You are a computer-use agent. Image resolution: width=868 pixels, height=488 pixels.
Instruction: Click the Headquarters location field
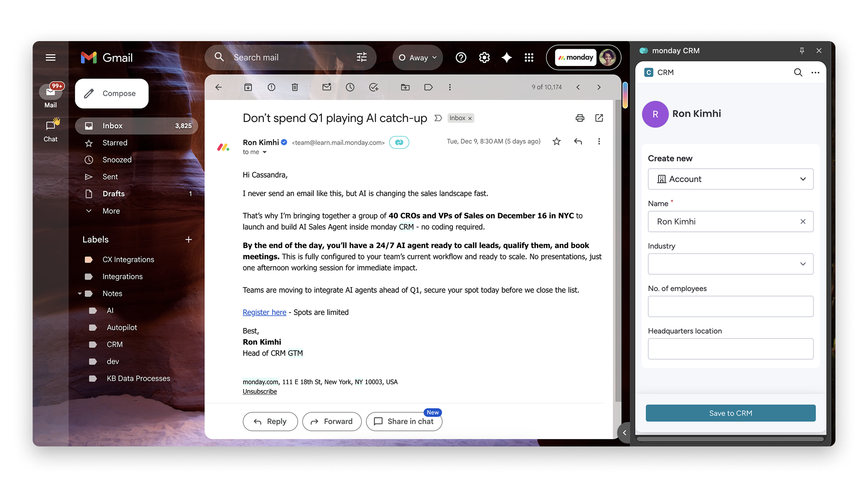(730, 349)
